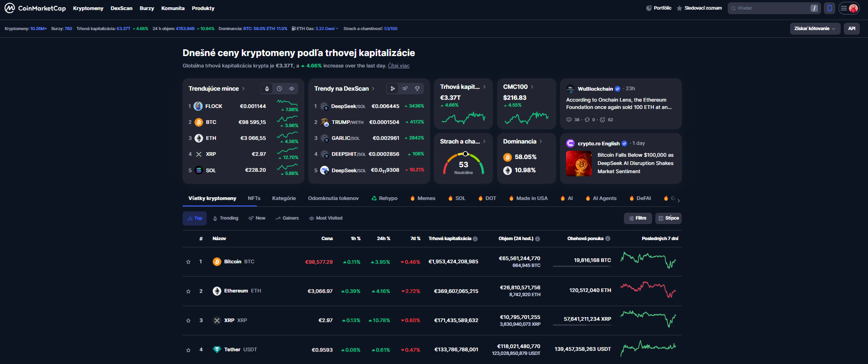Click the circulating supply info icon
The image size is (868, 364).
click(608, 239)
